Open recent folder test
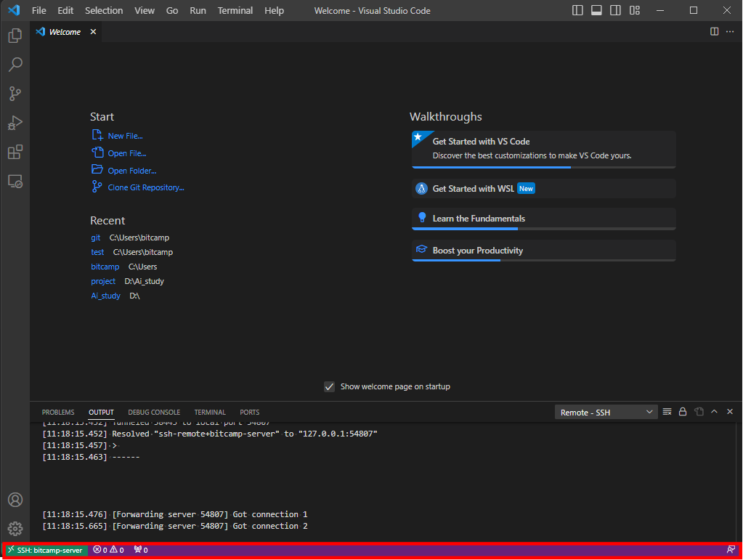743x560 pixels. pyautogui.click(x=97, y=252)
